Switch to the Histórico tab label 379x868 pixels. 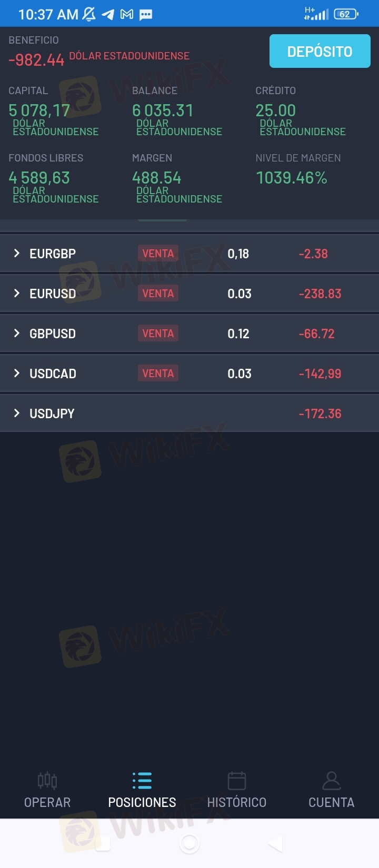click(237, 802)
